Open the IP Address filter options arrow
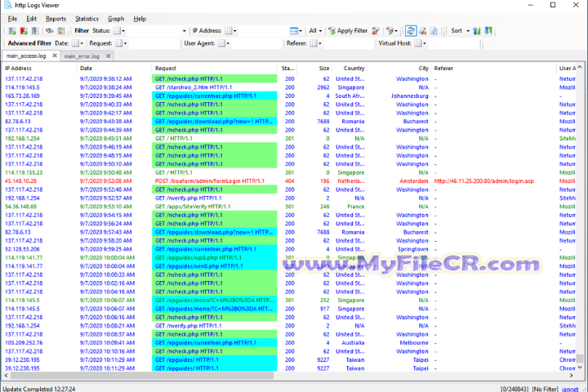 (x=234, y=31)
